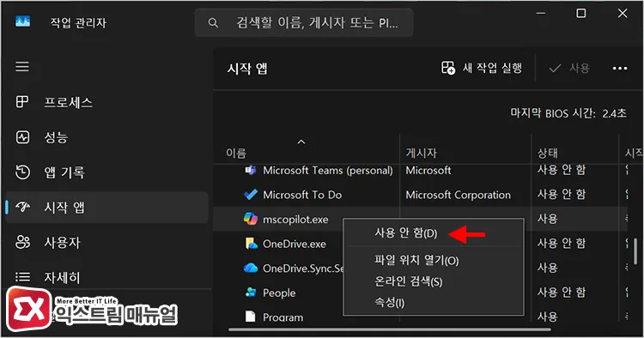Click the Microsoft To Do checkmark icon
Image resolution: width=644 pixels, height=338 pixels.
(251, 195)
